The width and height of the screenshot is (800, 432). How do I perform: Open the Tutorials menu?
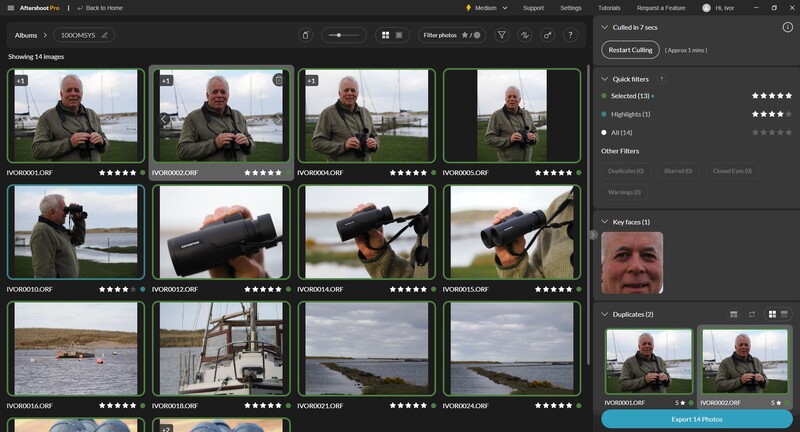tap(609, 8)
